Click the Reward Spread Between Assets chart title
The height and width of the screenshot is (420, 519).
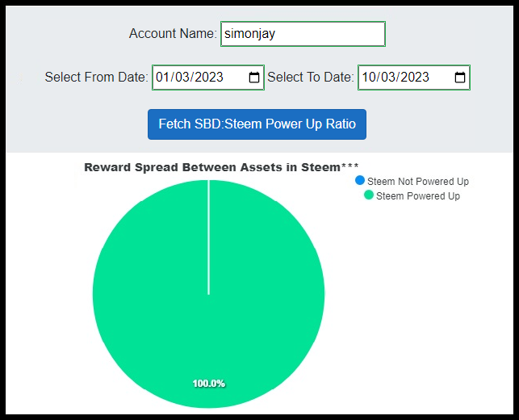point(221,167)
